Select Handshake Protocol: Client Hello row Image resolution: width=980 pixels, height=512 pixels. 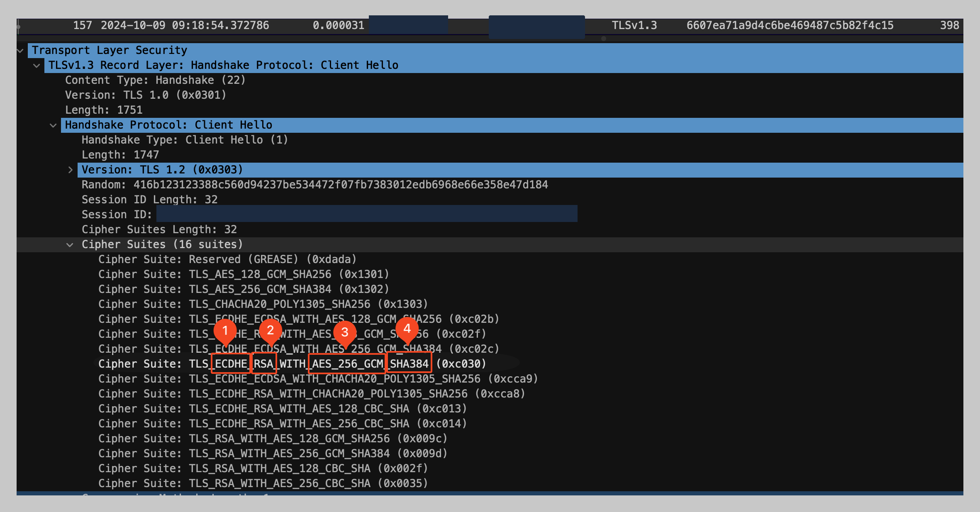coord(512,125)
